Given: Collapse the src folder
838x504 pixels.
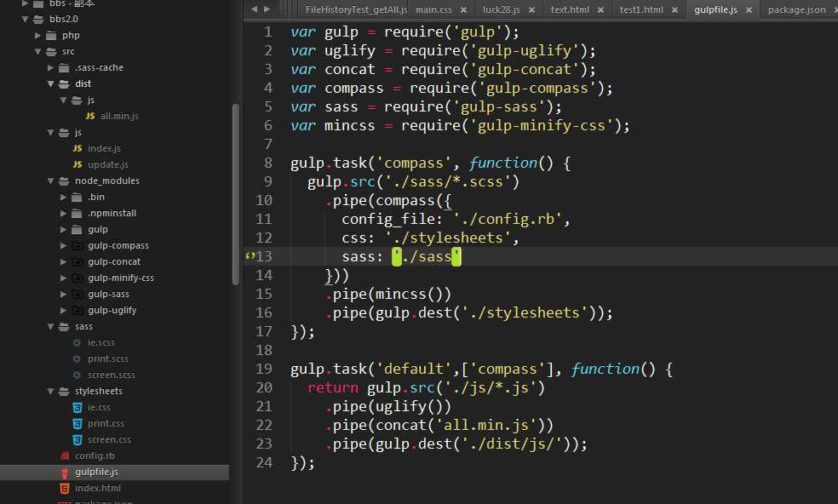Looking at the screenshot, I should [x=38, y=51].
